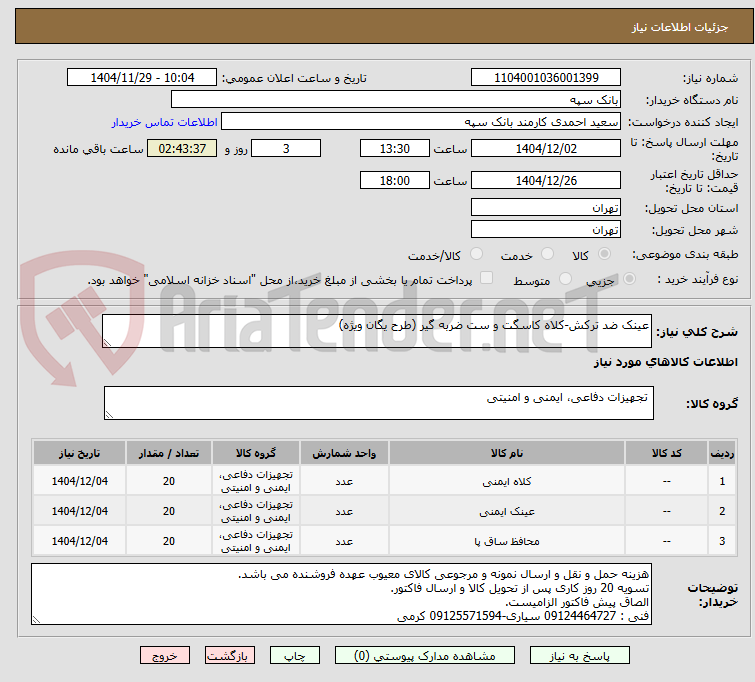Click the delivery city field تهران
The width and height of the screenshot is (755, 682).
pos(546,230)
